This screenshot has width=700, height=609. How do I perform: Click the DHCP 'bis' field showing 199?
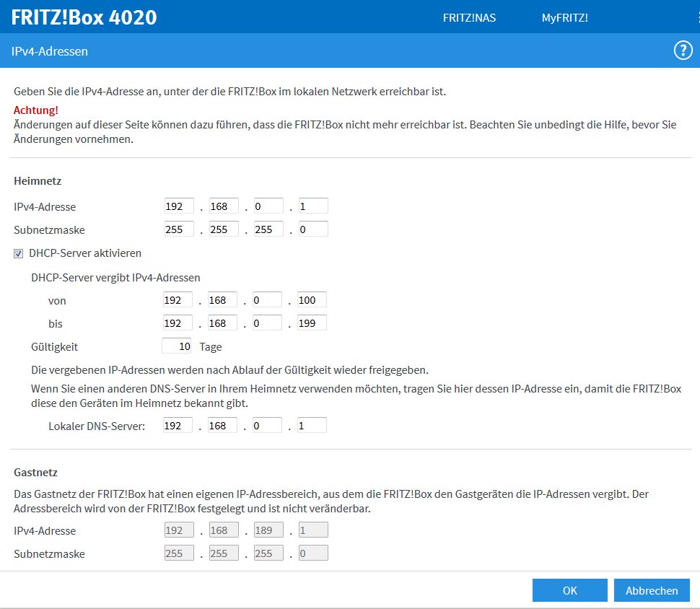[312, 323]
